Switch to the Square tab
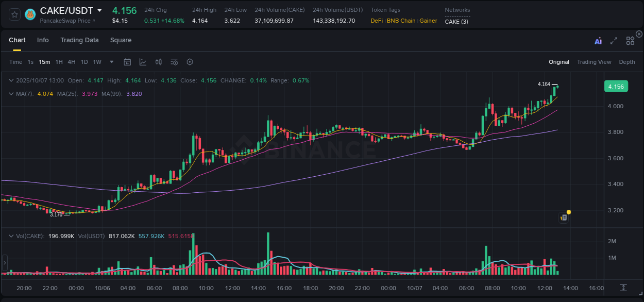Screen dimensions: 644x302 [x=121, y=40]
